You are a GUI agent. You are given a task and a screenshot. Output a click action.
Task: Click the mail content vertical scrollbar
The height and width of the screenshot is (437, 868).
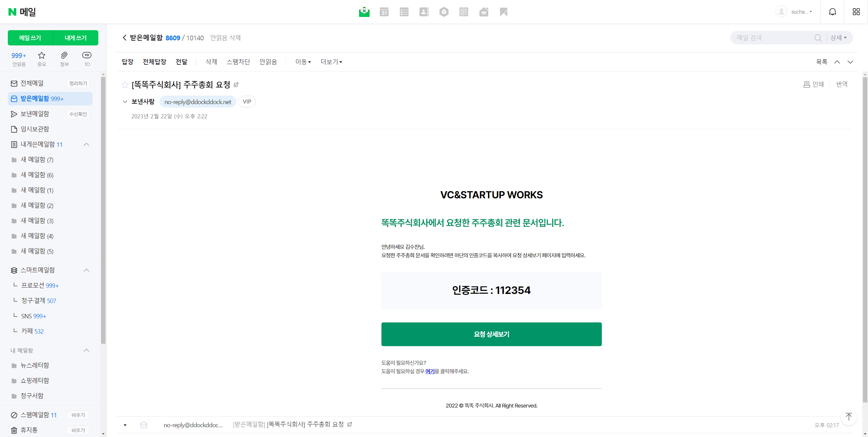tap(865, 237)
